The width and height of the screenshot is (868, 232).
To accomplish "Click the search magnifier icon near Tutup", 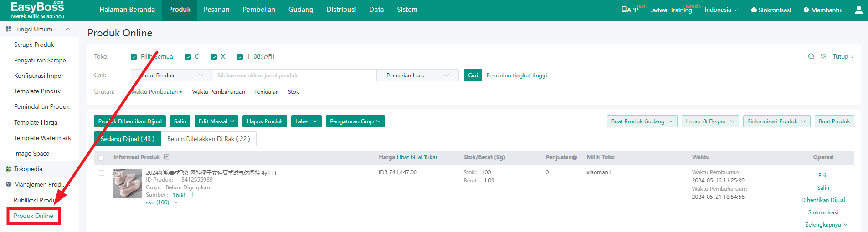I will click(811, 57).
